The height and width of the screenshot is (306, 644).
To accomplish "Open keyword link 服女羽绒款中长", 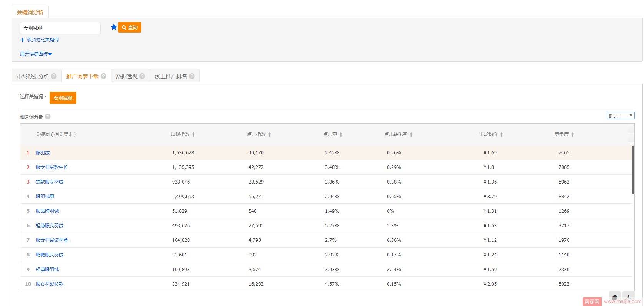I will pos(52,167).
